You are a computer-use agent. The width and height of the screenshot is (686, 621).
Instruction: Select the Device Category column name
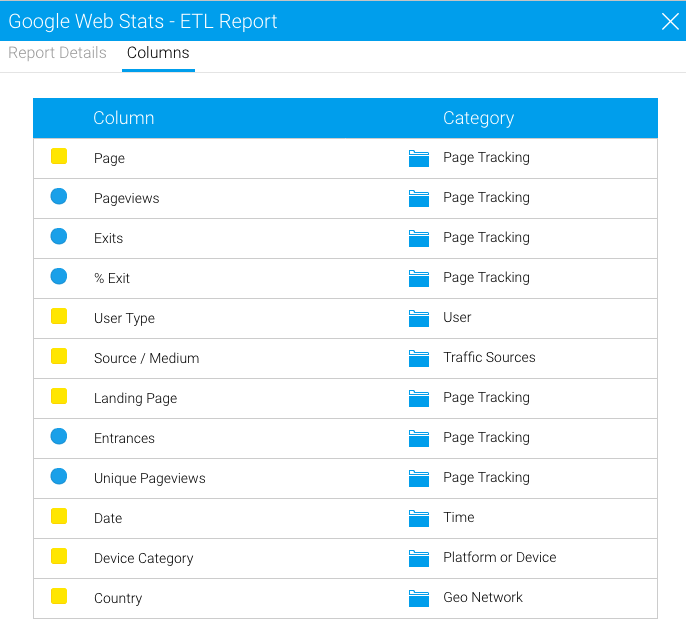pos(144,558)
